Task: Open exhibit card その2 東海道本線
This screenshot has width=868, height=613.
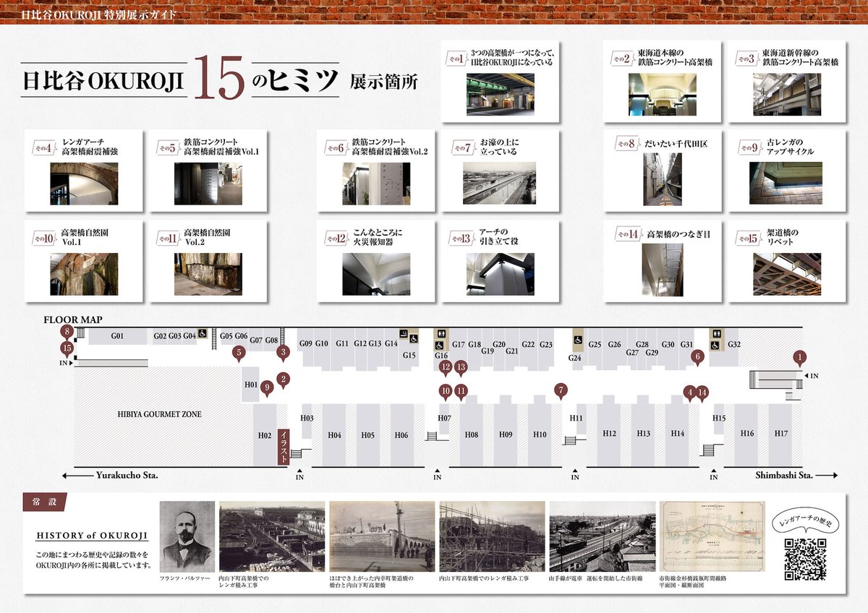Action: coord(663,81)
